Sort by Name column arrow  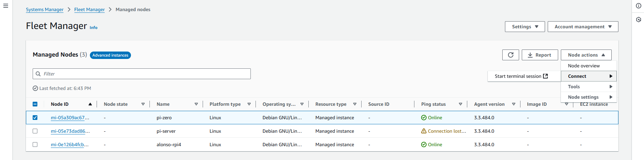point(196,104)
